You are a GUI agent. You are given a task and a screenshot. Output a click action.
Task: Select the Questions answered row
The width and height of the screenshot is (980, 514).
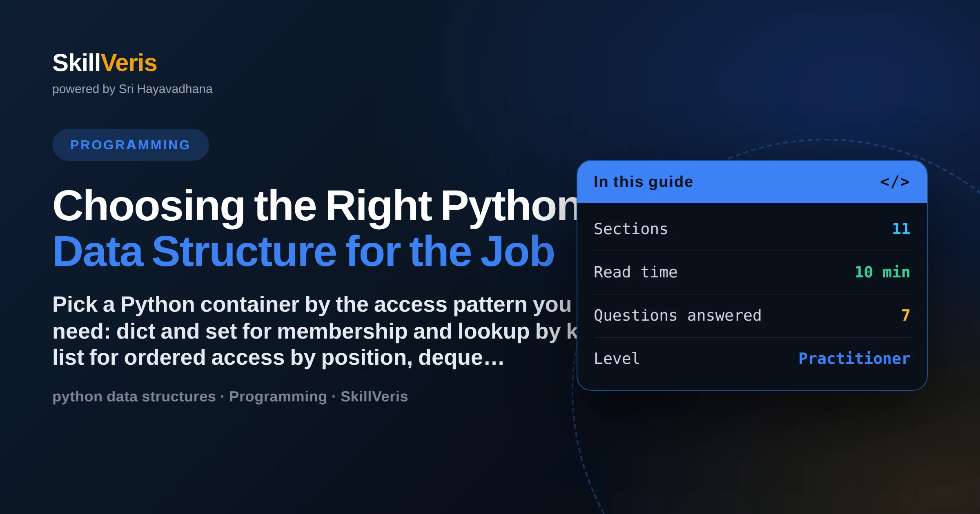[x=752, y=315]
